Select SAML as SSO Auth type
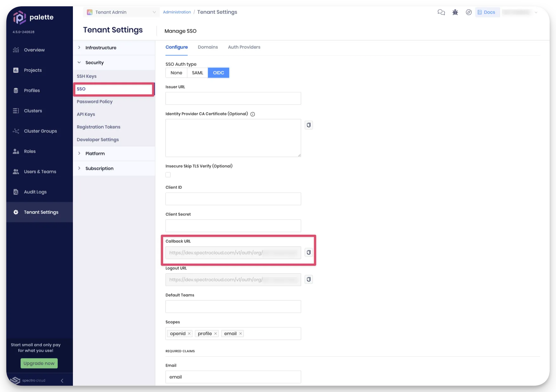This screenshot has height=392, width=556. tap(197, 73)
